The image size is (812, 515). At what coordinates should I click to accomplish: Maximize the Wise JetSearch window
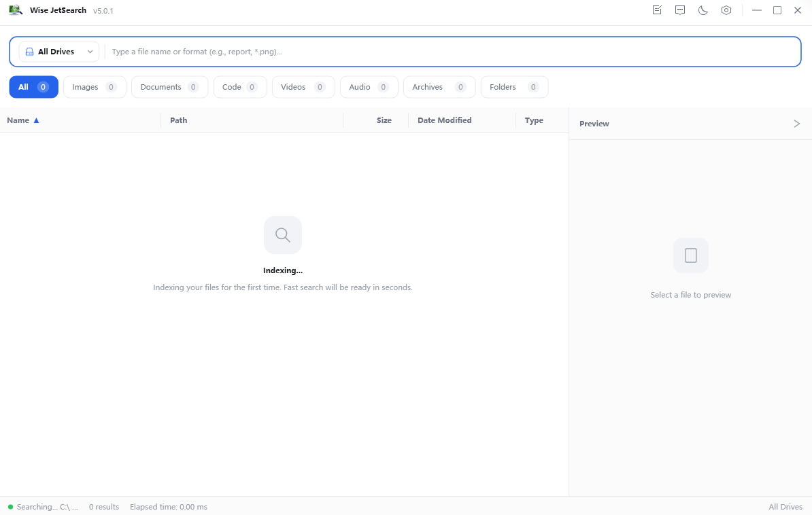[x=777, y=10]
